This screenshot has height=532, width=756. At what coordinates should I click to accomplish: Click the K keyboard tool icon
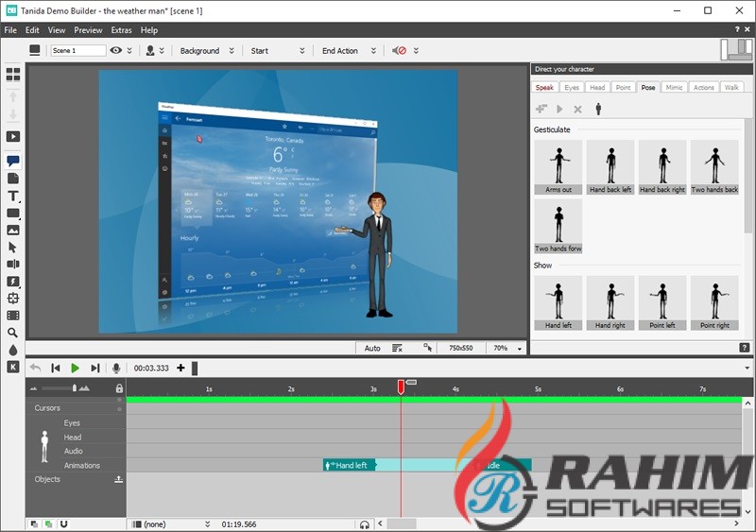[x=13, y=367]
